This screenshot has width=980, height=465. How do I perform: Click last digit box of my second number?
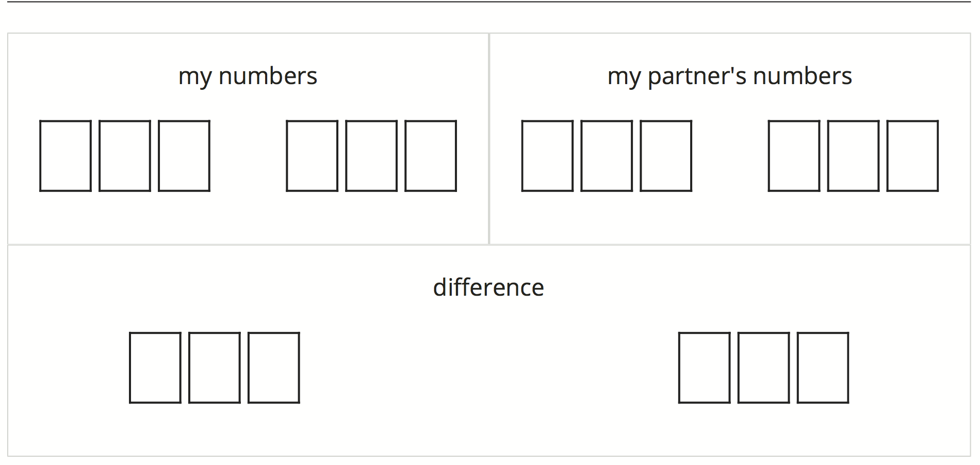click(x=431, y=156)
